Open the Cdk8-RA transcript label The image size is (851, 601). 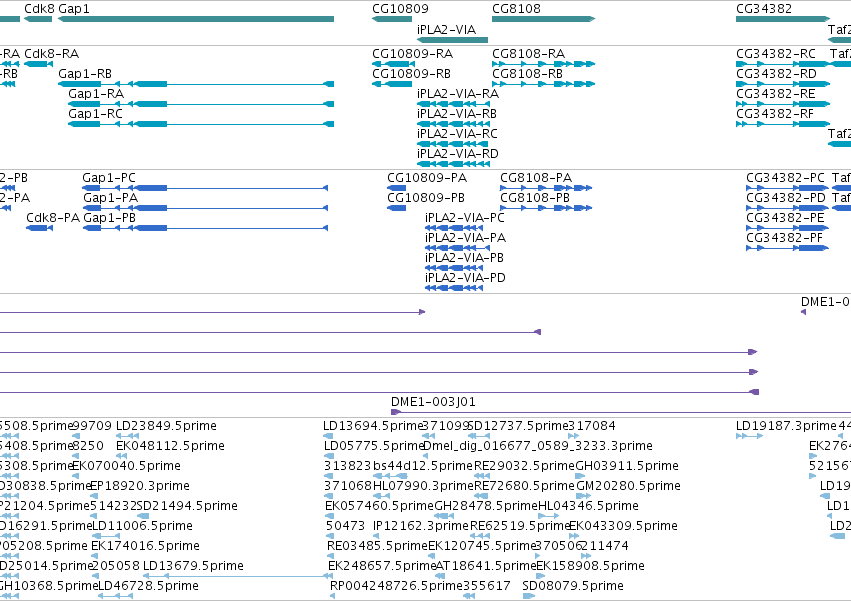click(52, 54)
